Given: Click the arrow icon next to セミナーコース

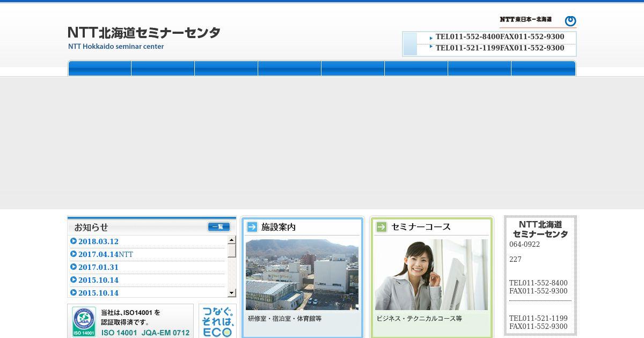Looking at the screenshot, I should coord(381,227).
